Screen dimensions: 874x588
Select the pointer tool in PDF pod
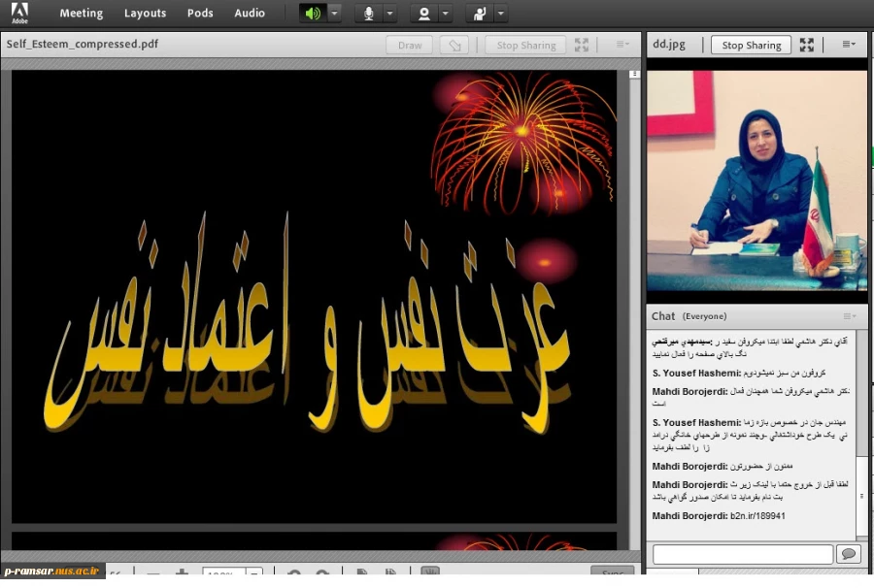[x=454, y=45]
